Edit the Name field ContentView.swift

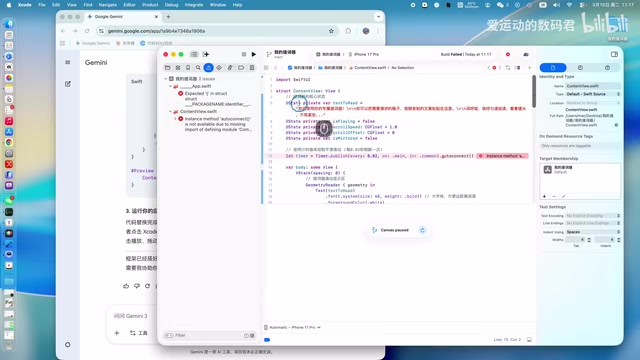coord(593,86)
